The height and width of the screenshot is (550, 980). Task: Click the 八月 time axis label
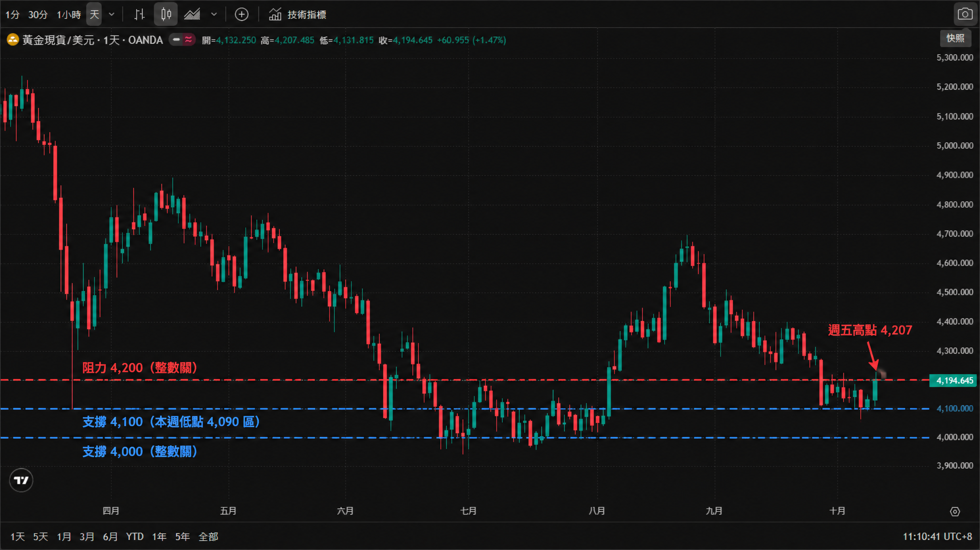[x=597, y=511]
